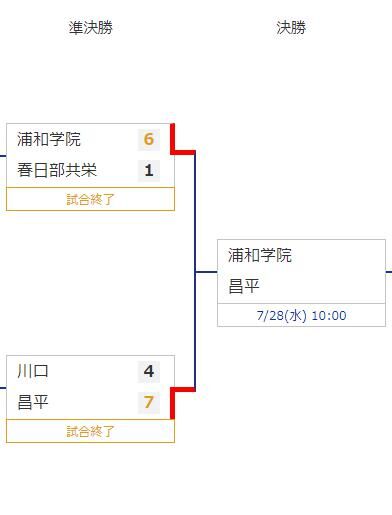Open the 7/28(水) 10:00 final schedule

coord(301,315)
